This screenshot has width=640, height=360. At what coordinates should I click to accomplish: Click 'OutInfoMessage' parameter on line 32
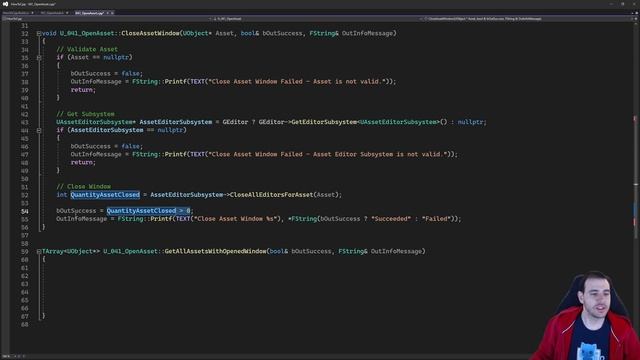coord(367,33)
